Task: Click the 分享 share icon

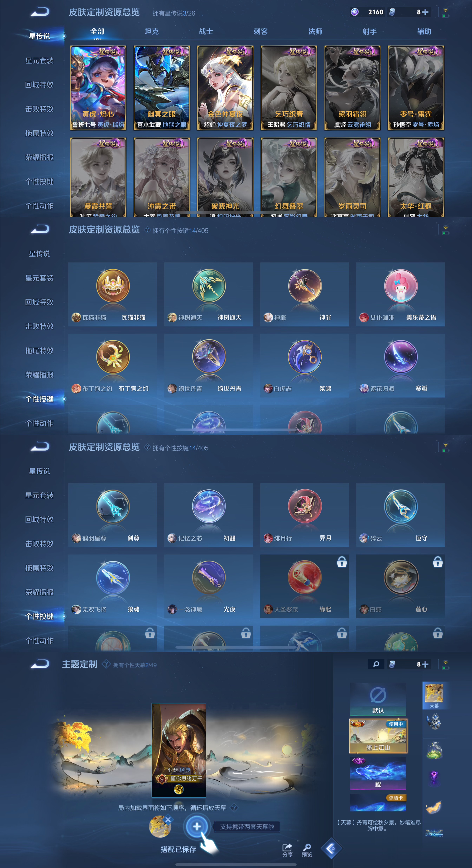Action: pos(287,850)
